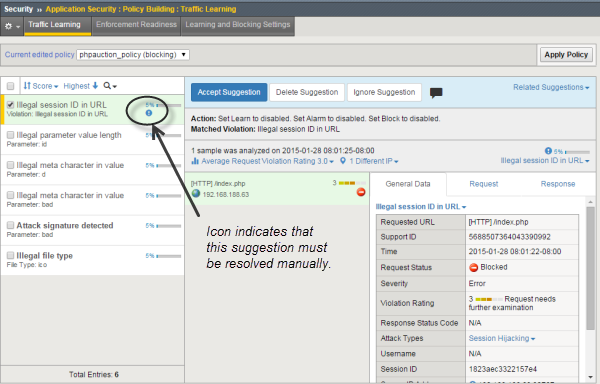600x384 pixels.
Task: Check Illegal meta character in value for parameter d
Action: 11,165
